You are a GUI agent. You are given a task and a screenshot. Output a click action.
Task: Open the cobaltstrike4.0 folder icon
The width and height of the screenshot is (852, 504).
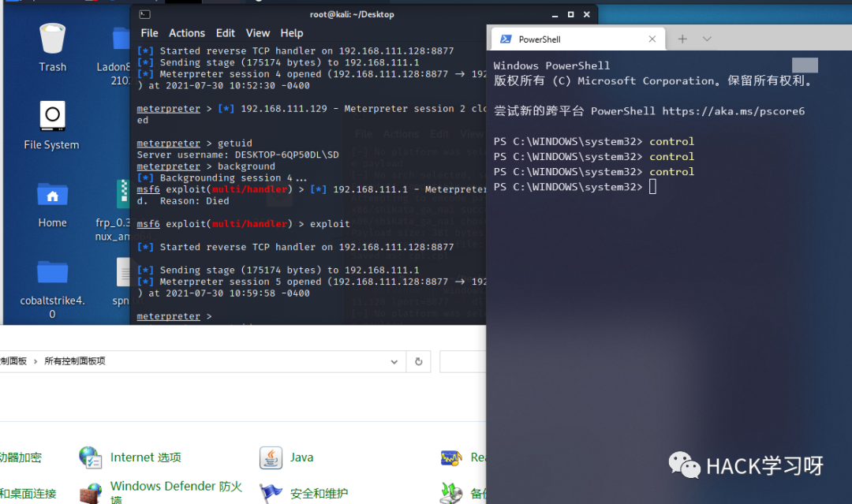tap(52, 272)
